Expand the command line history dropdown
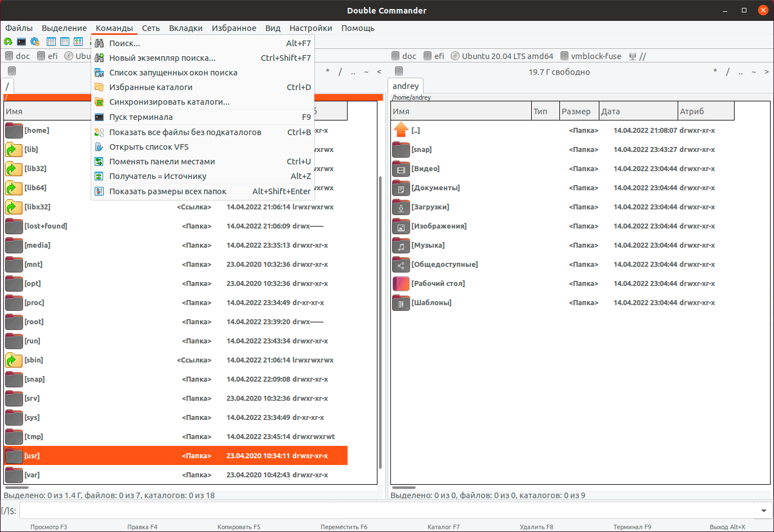 (763, 511)
